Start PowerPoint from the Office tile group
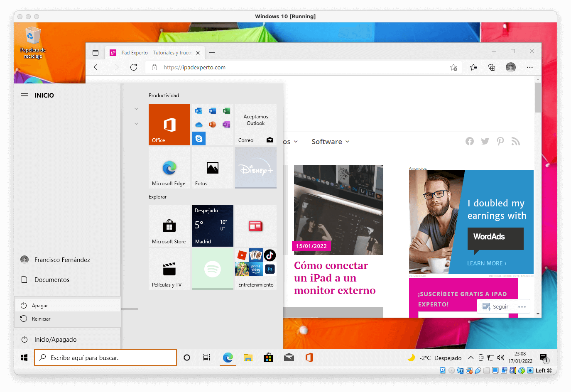This screenshot has height=392, width=571. coord(212,124)
